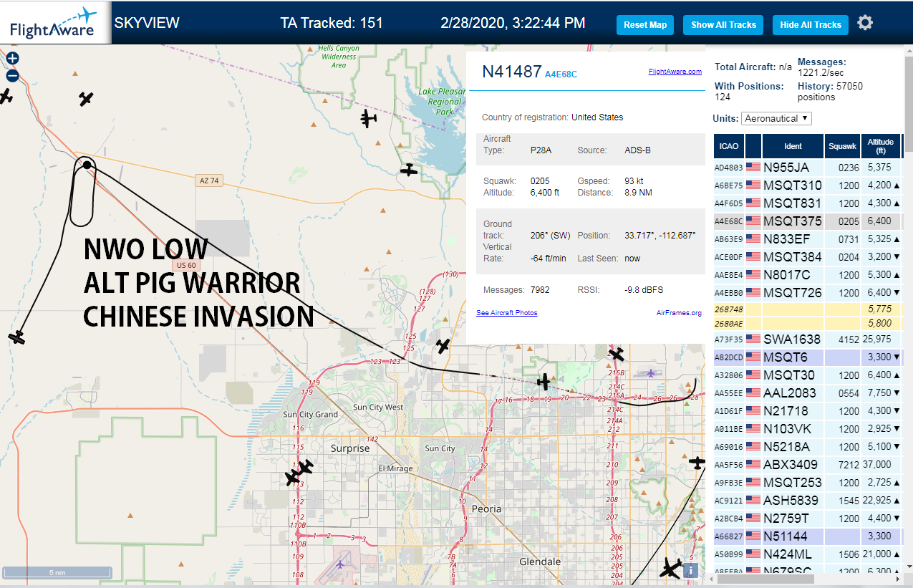The width and height of the screenshot is (913, 588).
Task: Select the aircraft near exit 19 and 20
Action: (x=544, y=382)
